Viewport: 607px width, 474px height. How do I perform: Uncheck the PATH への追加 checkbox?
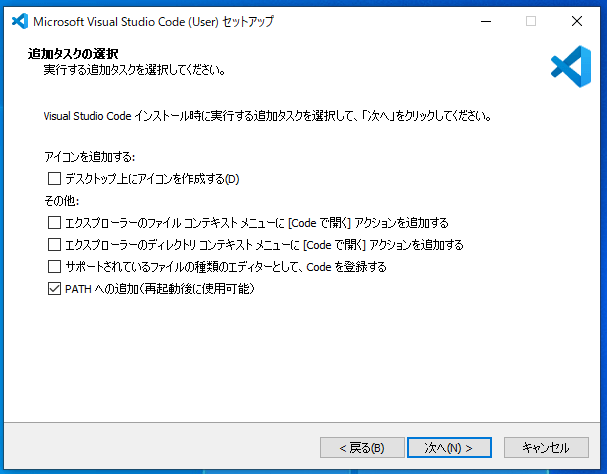pos(54,290)
